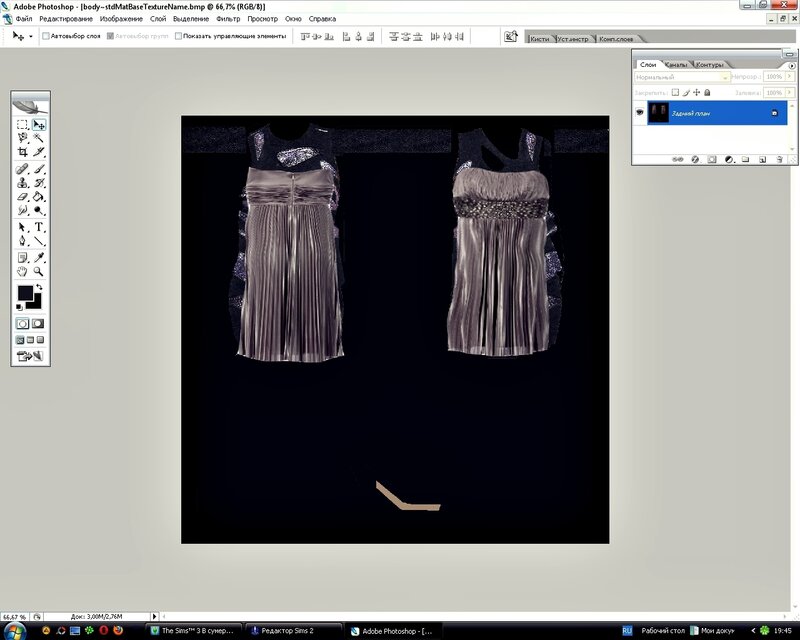Image resolution: width=800 pixels, height=640 pixels.
Task: Activate the Paint Bucket tool
Action: [39, 197]
